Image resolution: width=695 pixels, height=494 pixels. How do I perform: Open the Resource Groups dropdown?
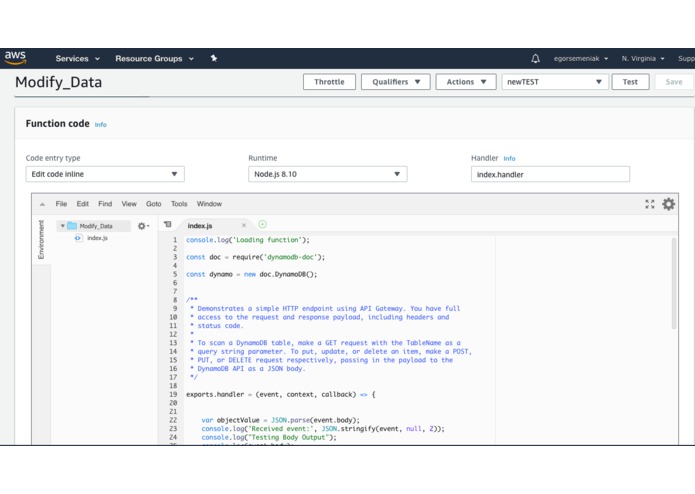click(154, 58)
